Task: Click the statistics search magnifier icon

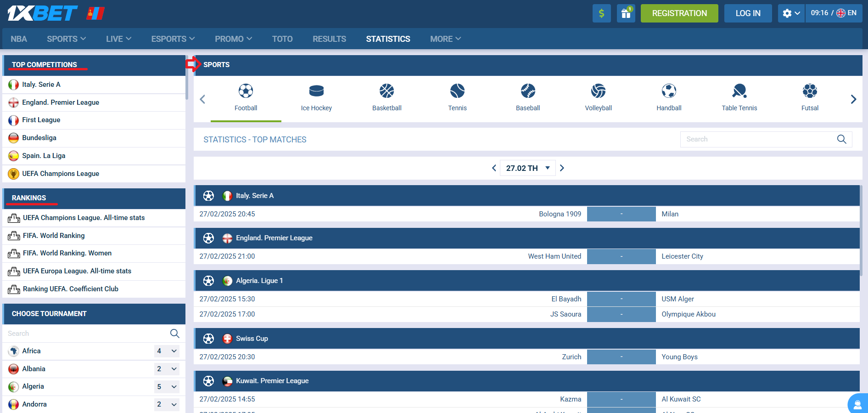Action: (x=841, y=139)
